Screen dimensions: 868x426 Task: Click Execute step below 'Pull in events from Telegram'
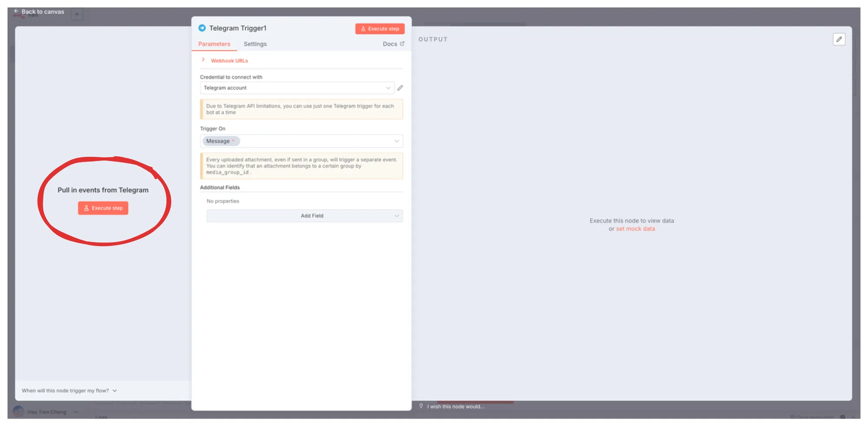click(x=103, y=208)
